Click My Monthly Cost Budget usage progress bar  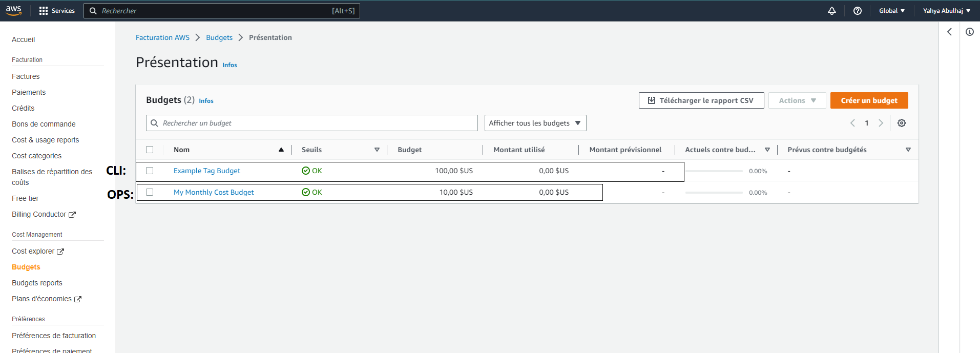(x=714, y=193)
